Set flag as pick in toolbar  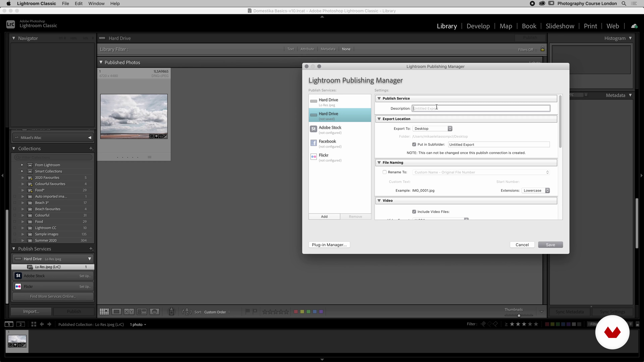[x=247, y=311]
